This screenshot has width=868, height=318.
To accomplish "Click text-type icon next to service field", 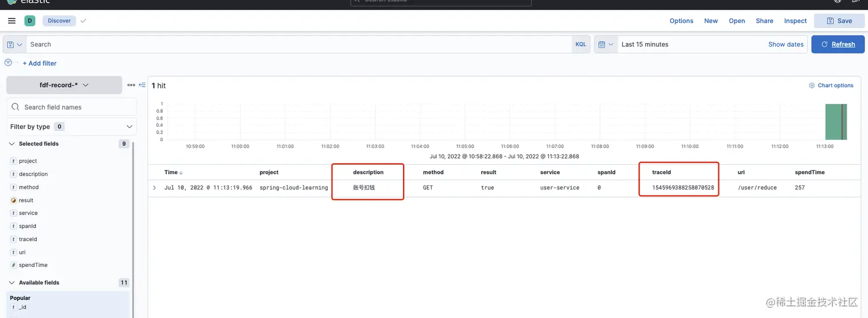I will click(14, 213).
